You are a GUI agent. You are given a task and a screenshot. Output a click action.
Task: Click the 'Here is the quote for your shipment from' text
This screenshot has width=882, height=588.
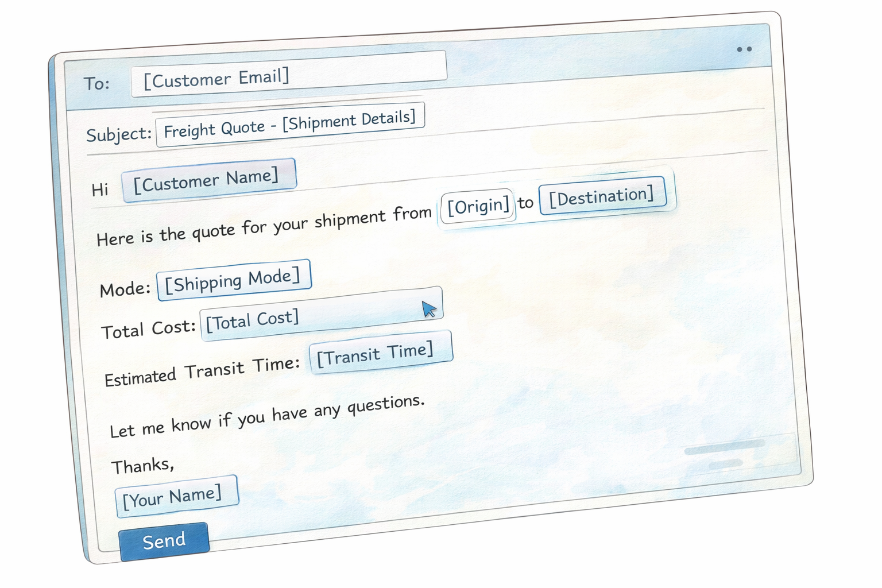pyautogui.click(x=264, y=226)
